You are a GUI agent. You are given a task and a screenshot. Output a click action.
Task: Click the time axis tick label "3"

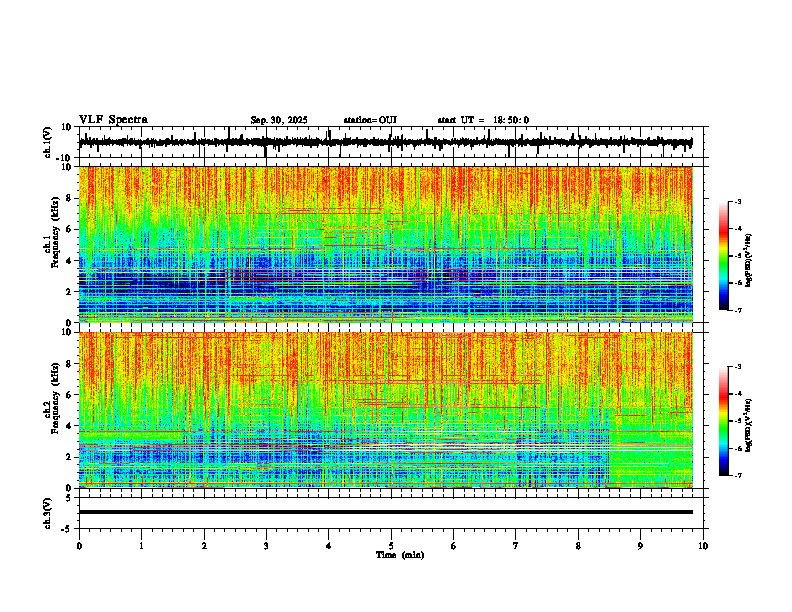click(266, 546)
